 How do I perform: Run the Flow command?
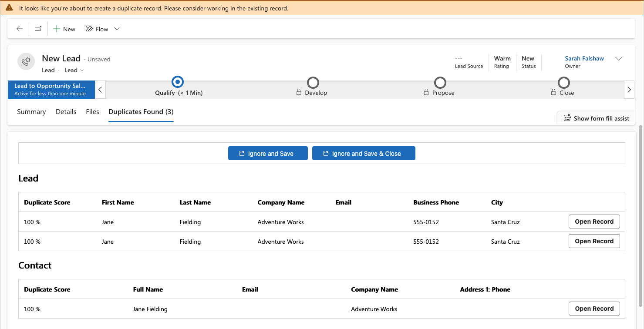[x=97, y=29]
